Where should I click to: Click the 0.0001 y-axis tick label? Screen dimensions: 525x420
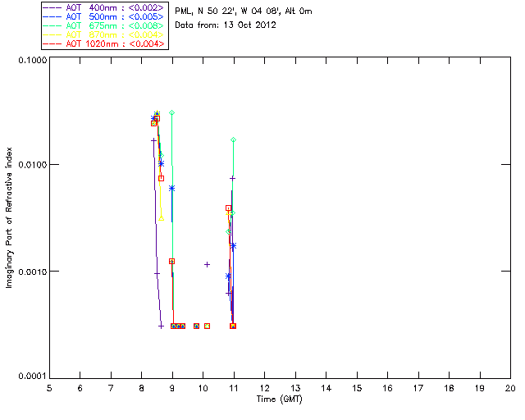tap(33, 377)
